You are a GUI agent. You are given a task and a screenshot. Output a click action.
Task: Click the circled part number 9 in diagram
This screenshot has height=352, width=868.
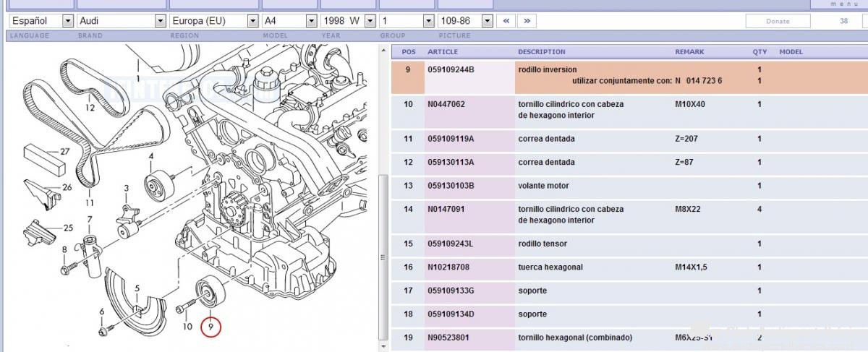coord(210,327)
